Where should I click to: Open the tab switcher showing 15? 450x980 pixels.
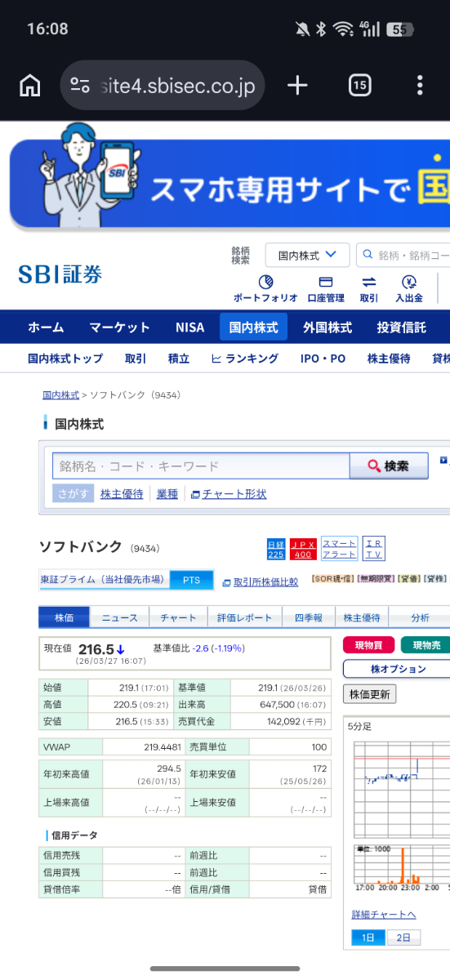(x=360, y=85)
